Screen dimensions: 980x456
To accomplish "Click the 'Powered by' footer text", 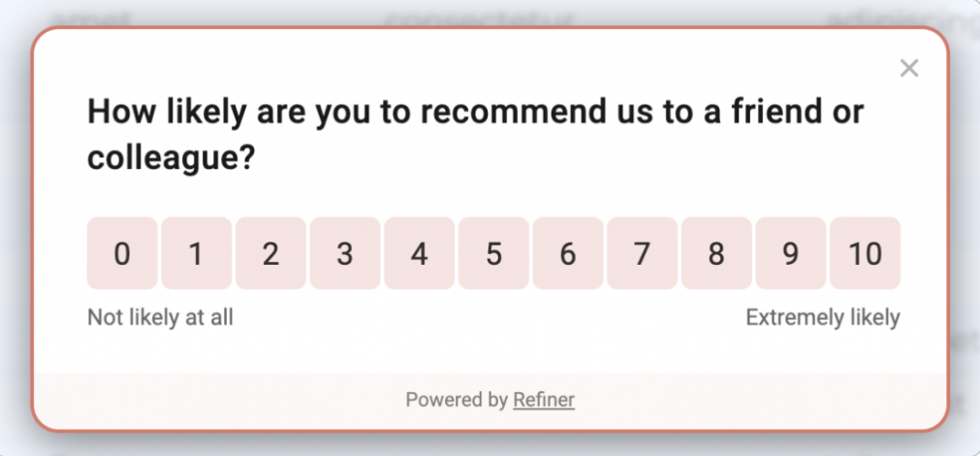I will tap(457, 400).
